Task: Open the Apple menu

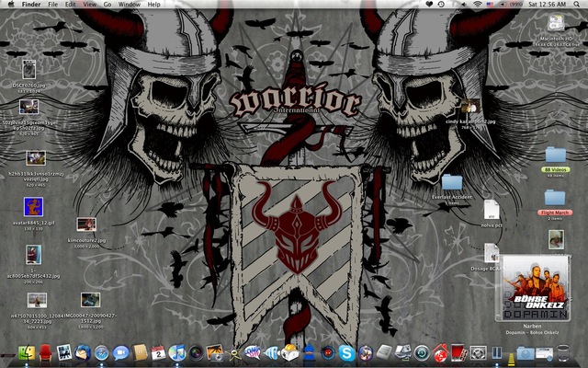Action: coord(11,4)
